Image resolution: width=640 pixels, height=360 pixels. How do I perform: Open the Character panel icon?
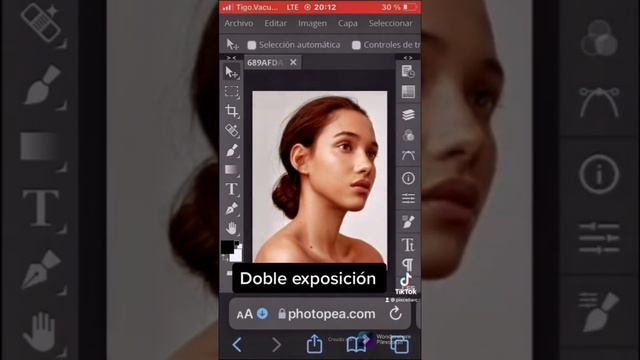coord(408,245)
